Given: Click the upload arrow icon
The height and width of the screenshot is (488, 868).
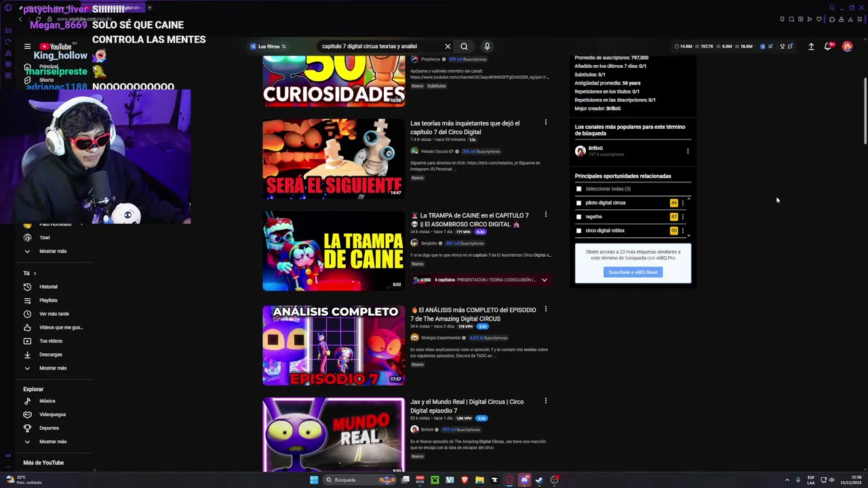Looking at the screenshot, I should [x=811, y=46].
